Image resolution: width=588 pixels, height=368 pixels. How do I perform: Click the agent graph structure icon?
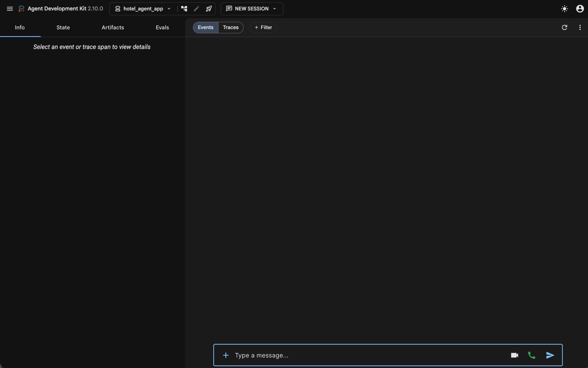pos(184,9)
